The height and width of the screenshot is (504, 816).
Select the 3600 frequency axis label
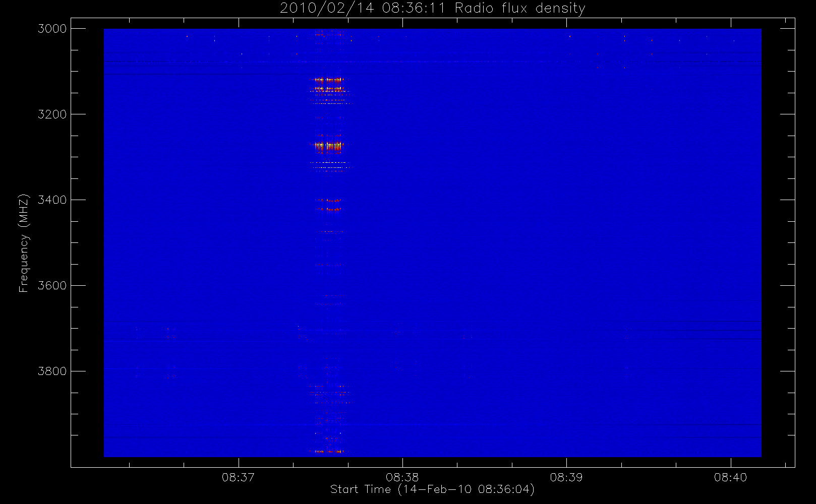point(52,286)
